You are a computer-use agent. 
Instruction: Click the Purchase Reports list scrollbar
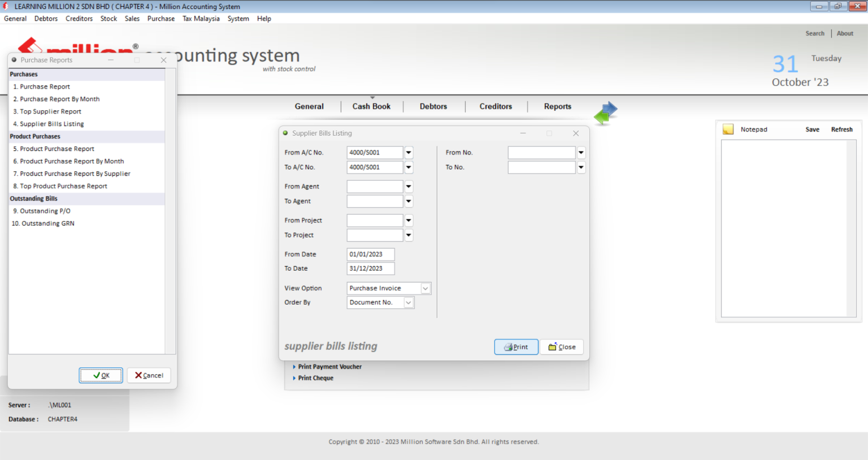click(x=170, y=211)
